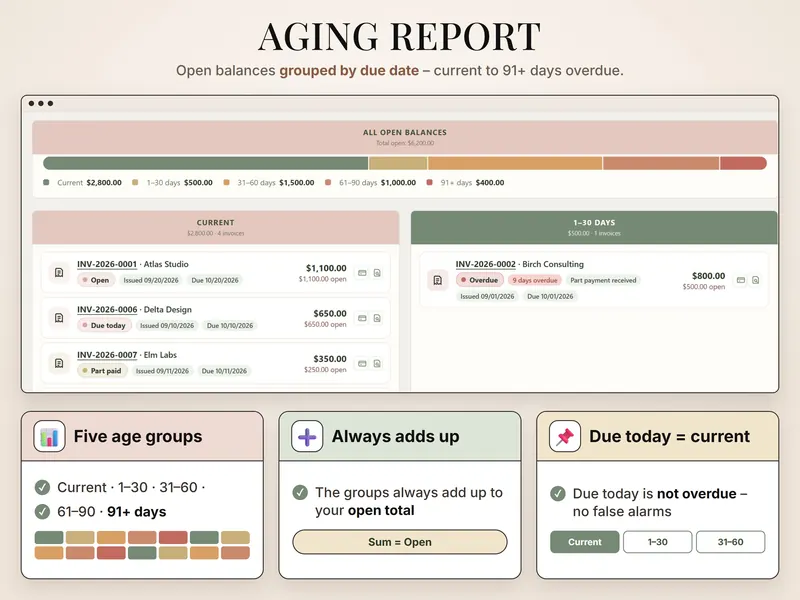This screenshot has height=600, width=800.
Task: Click the $800.00 amount for Birch Consulting
Action: (708, 276)
